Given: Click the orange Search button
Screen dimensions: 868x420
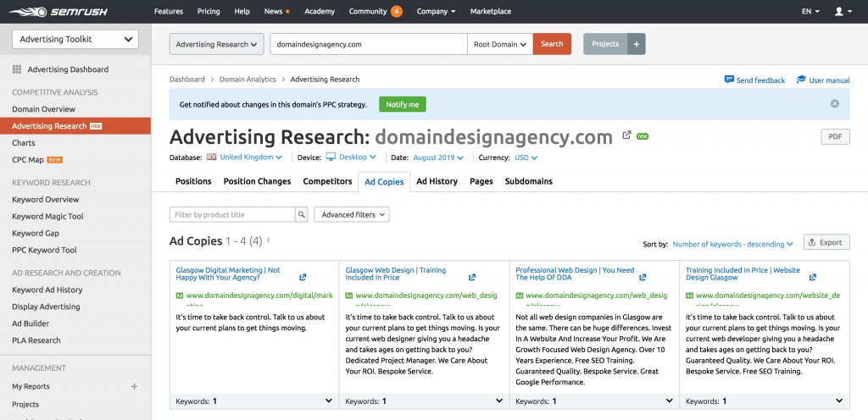Looking at the screenshot, I should click(552, 44).
